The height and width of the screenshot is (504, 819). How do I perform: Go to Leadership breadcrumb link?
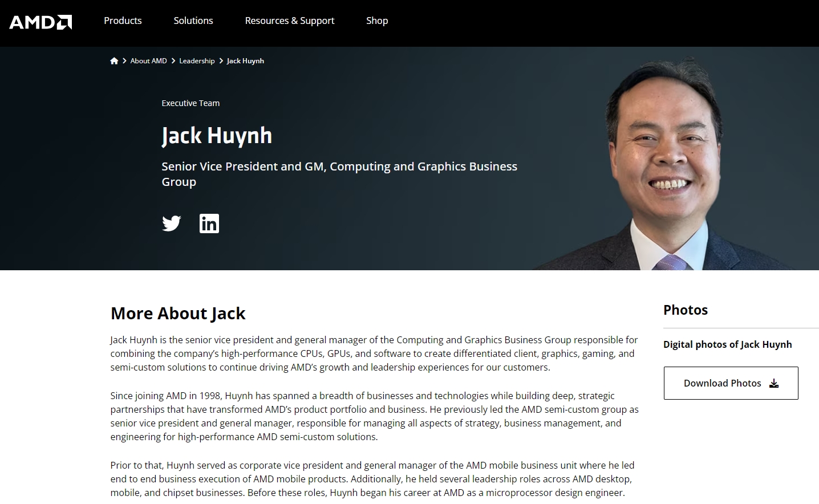pos(197,61)
